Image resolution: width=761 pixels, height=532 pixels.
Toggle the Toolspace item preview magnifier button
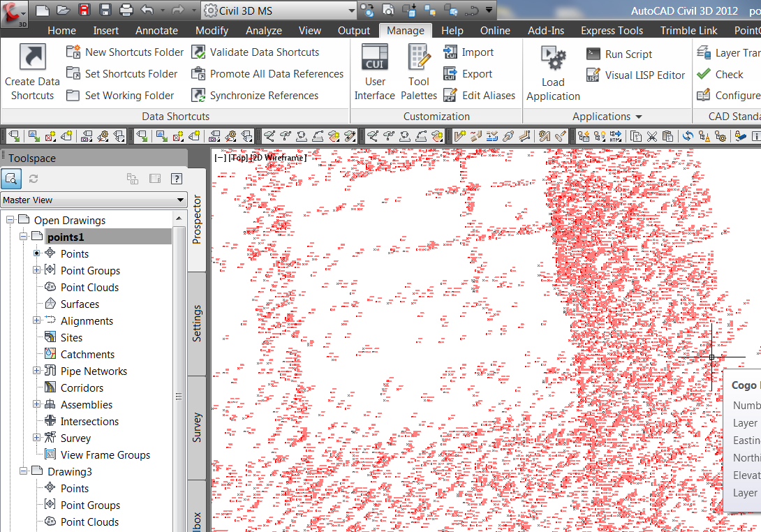click(x=11, y=179)
